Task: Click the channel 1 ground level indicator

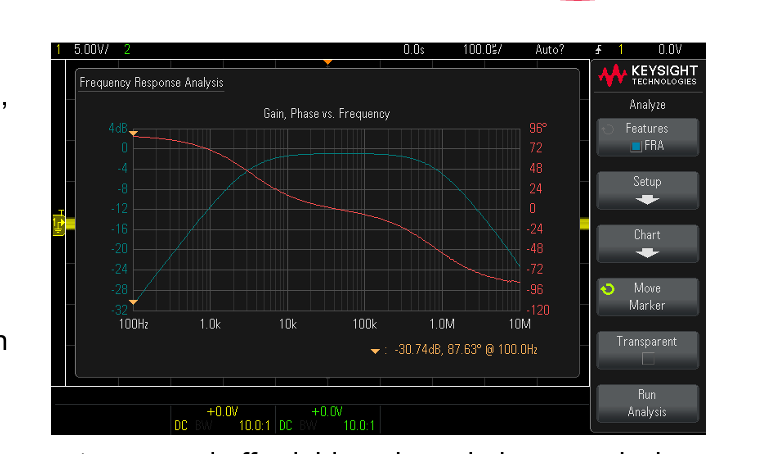Action: click(59, 223)
